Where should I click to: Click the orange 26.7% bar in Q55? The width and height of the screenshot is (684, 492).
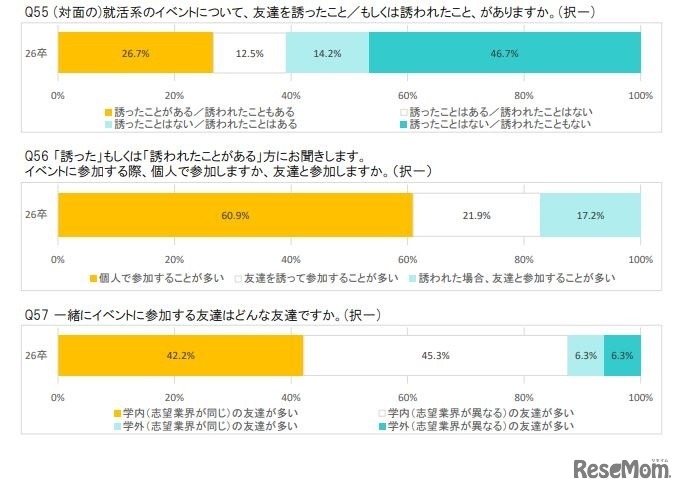(136, 52)
